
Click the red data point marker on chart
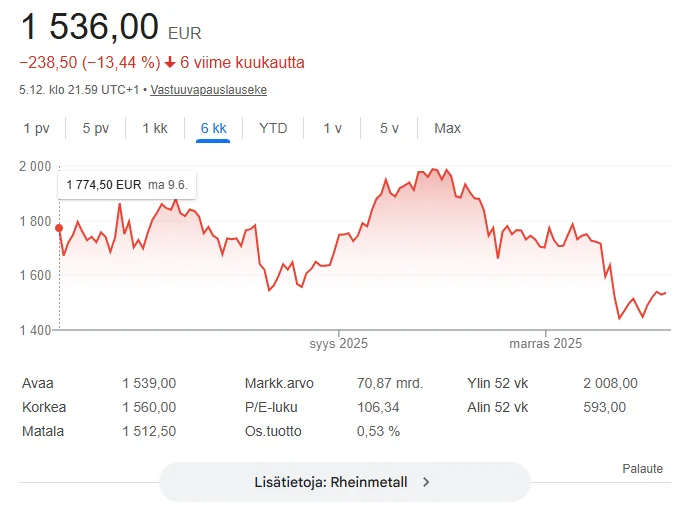coord(59,228)
